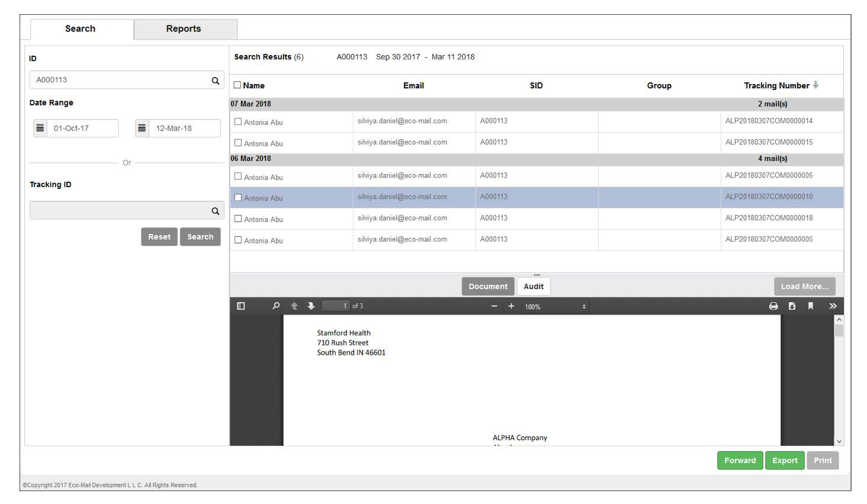
Task: Open the Audit tab
Action: click(x=534, y=287)
